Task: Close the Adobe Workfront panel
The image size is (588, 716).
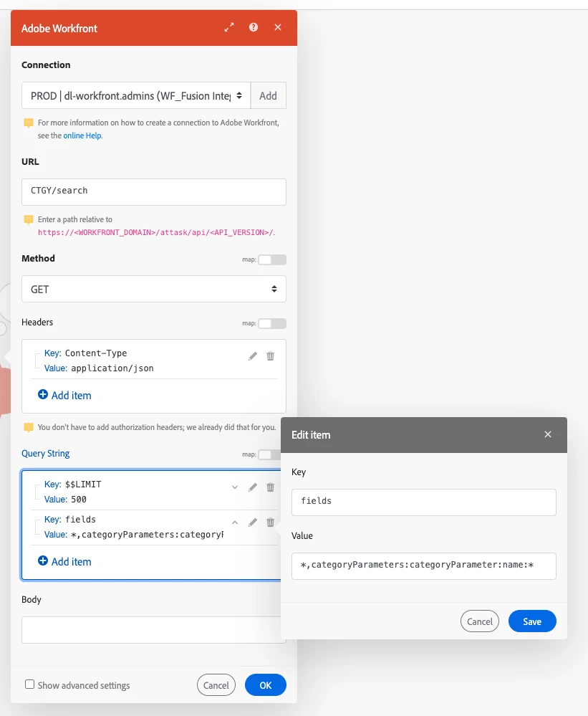Action: click(x=278, y=27)
